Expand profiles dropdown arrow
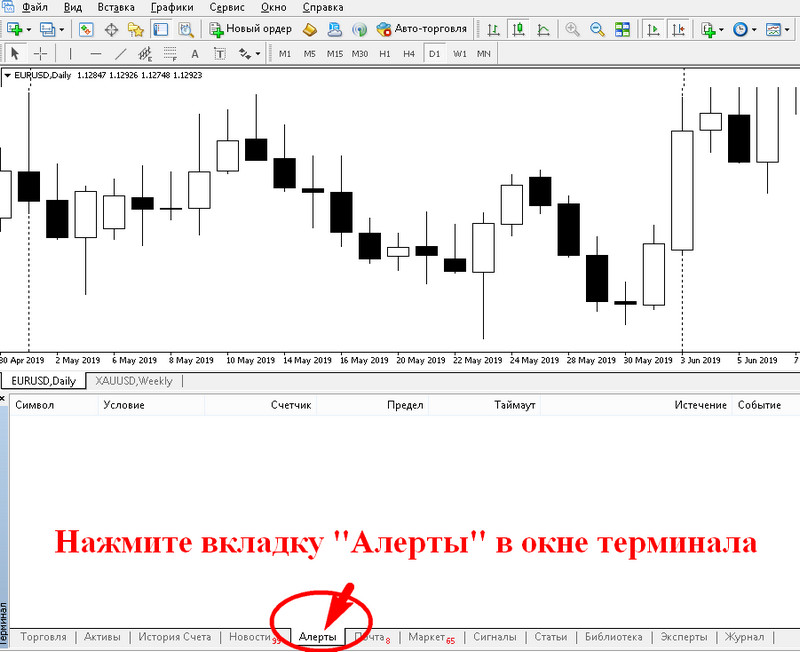 tap(62, 30)
